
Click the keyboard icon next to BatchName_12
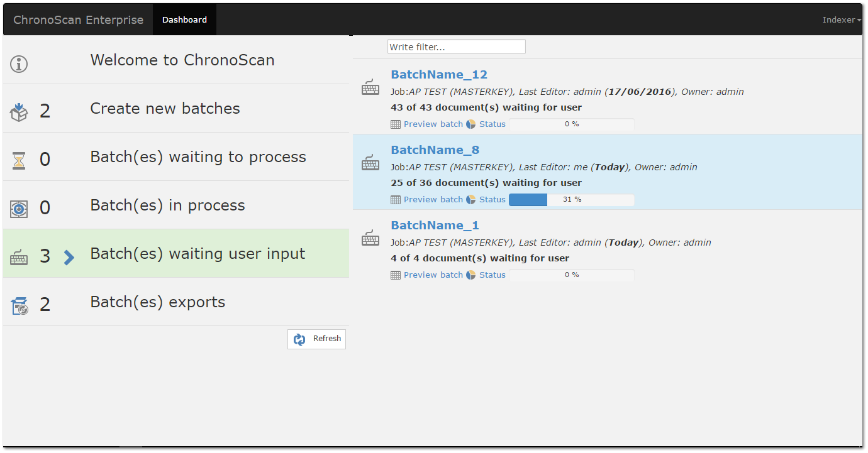click(370, 87)
